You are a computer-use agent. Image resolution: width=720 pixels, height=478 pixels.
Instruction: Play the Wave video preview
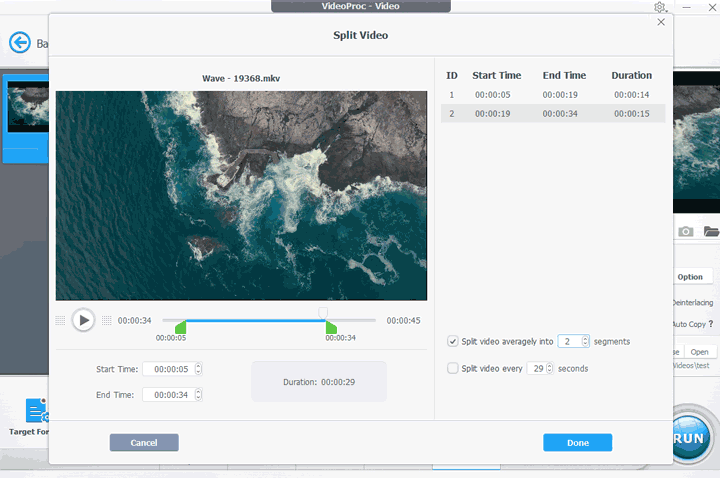pyautogui.click(x=84, y=320)
